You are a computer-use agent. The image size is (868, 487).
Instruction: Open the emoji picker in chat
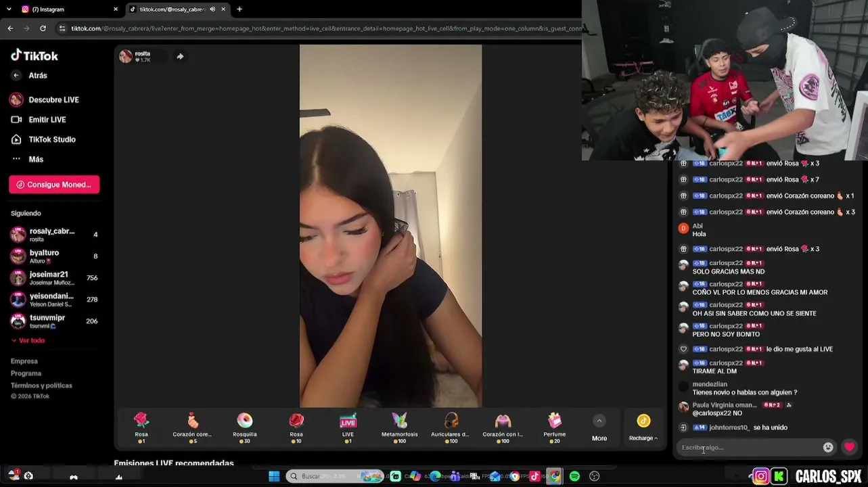(x=828, y=447)
